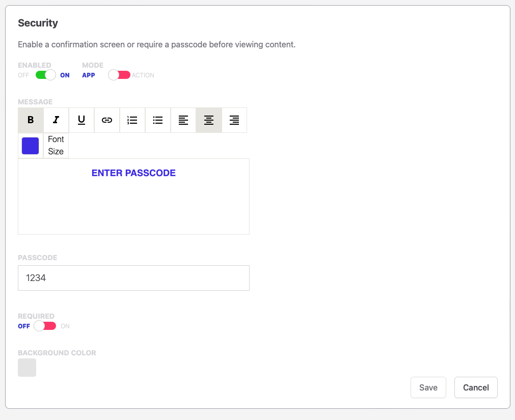Cancel the security changes
Screen dimensions: 515x420
[476, 387]
